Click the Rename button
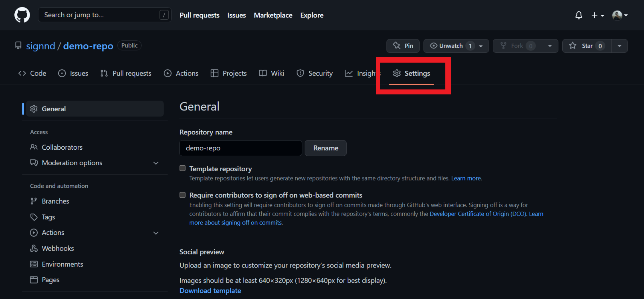644x299 pixels. [x=325, y=148]
